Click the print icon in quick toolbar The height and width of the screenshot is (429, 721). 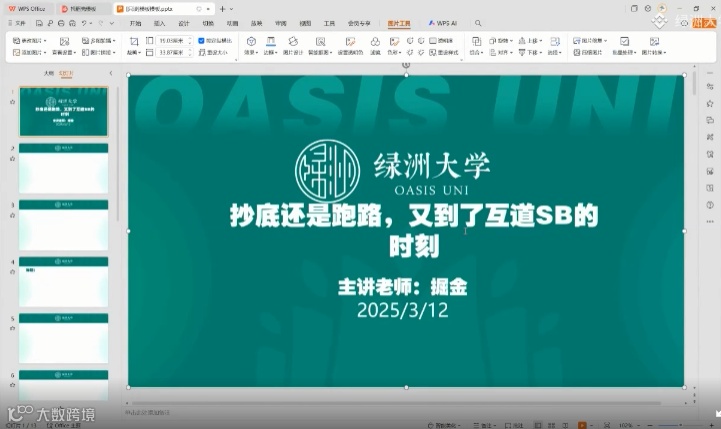[61, 23]
